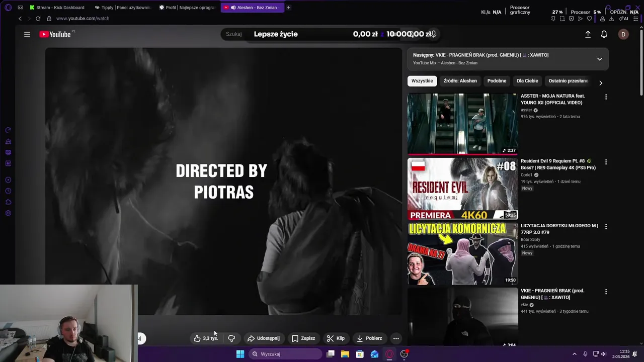Open YouTube notifications bell

(x=604, y=34)
